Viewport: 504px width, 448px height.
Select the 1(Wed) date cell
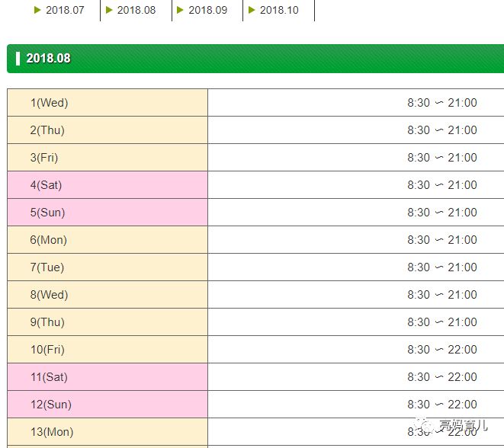tap(108, 103)
